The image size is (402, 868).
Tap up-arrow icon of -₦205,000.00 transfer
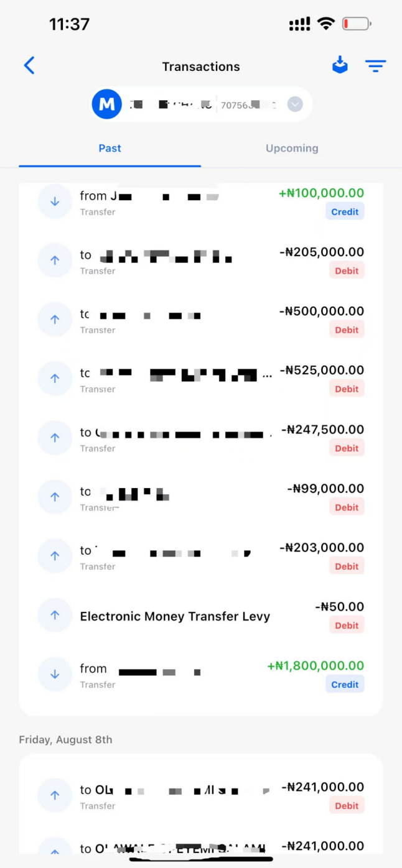point(55,261)
